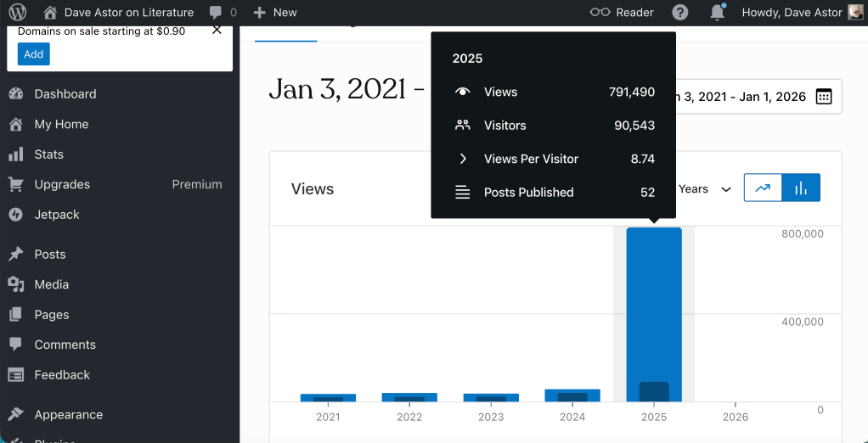The image size is (868, 443).
Task: Click the 2025 views bar
Action: pos(653,314)
